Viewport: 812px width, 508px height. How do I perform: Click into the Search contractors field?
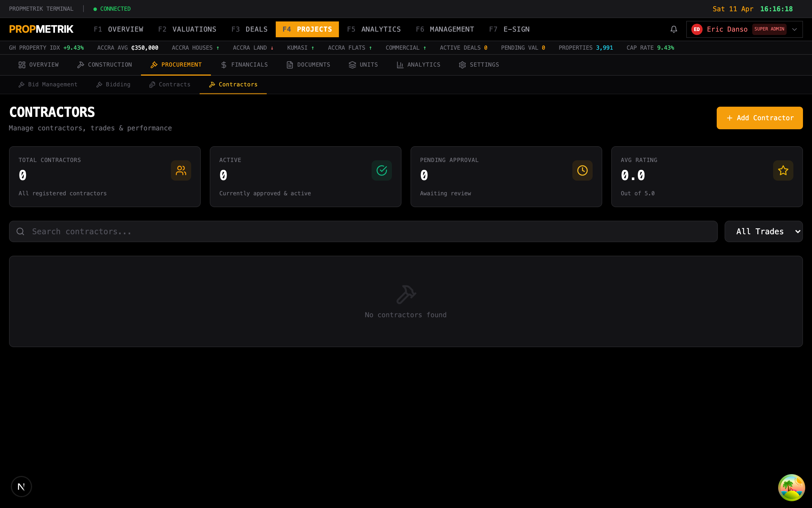[x=363, y=231]
